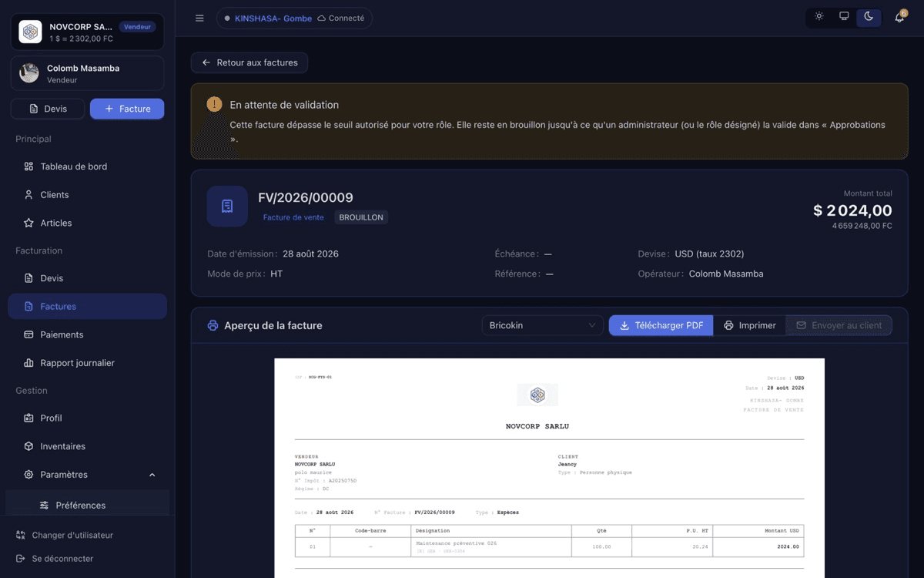924x578 pixels.
Task: Open Inventaires in sidebar
Action: tap(87, 446)
